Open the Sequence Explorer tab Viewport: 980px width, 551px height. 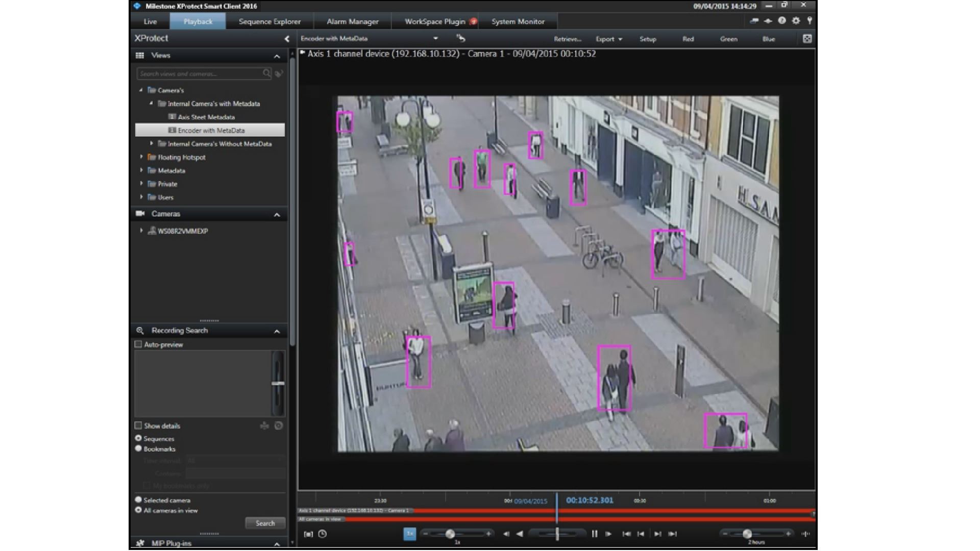(269, 21)
